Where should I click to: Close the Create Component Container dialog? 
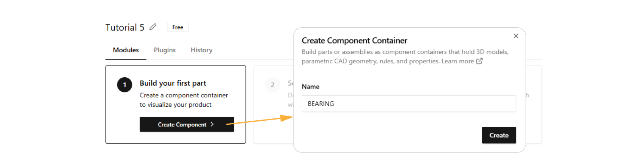(x=516, y=36)
